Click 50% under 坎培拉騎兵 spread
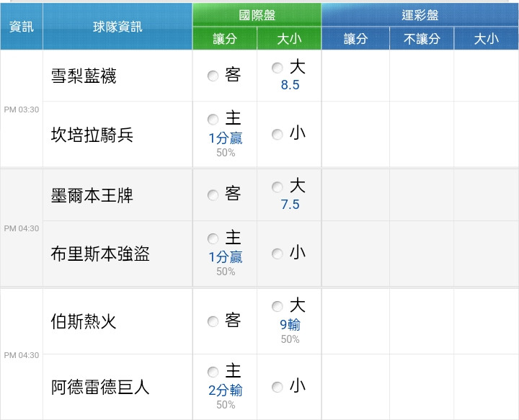This screenshot has height=420, width=519. click(x=226, y=153)
